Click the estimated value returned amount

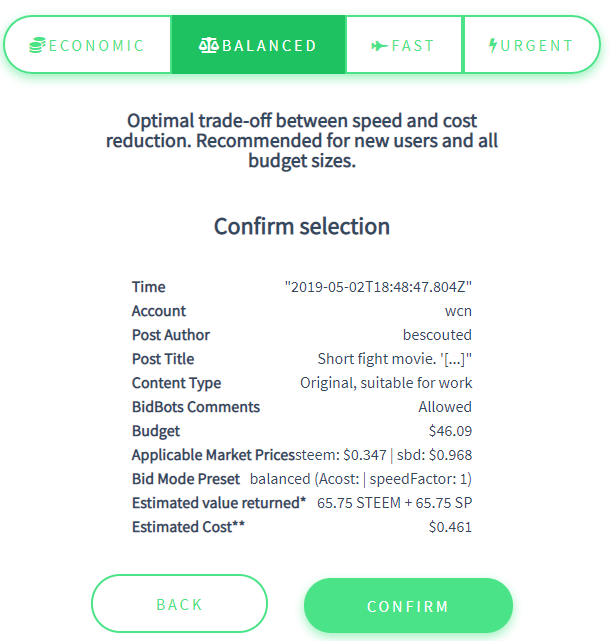click(395, 503)
